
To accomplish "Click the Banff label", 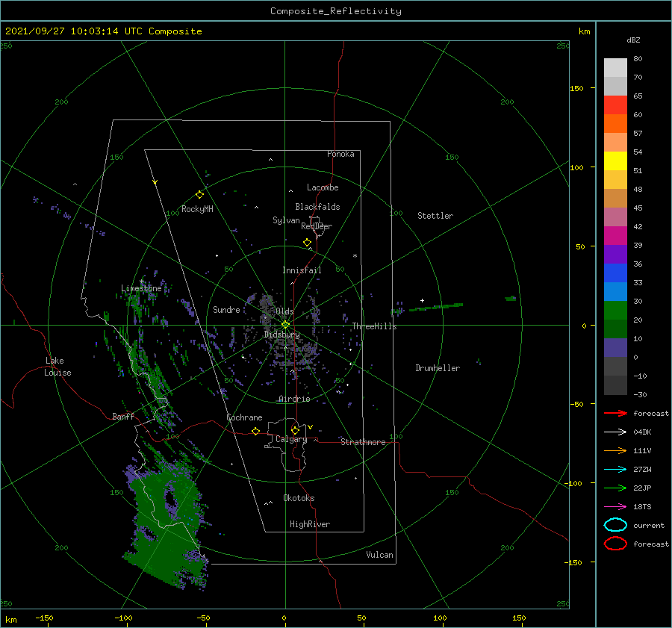I will [x=123, y=416].
